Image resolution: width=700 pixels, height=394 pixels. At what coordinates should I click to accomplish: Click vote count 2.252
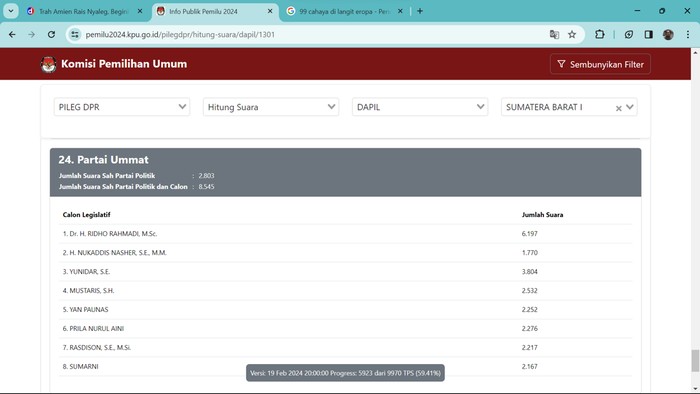(x=529, y=310)
